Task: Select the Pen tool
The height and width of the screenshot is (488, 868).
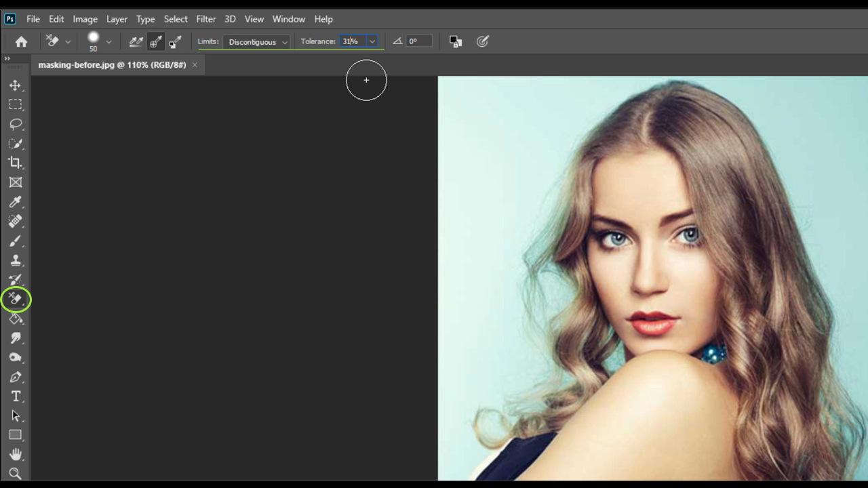Action: click(x=16, y=377)
